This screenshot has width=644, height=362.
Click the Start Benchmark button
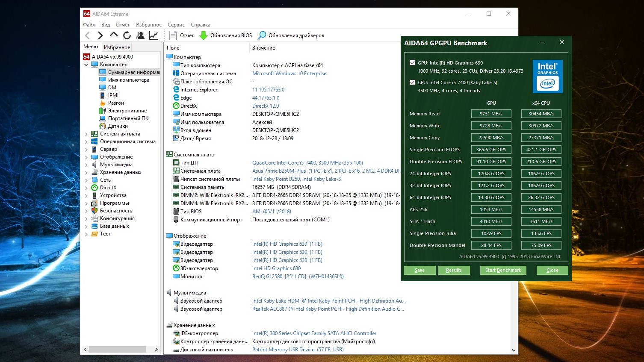click(503, 270)
